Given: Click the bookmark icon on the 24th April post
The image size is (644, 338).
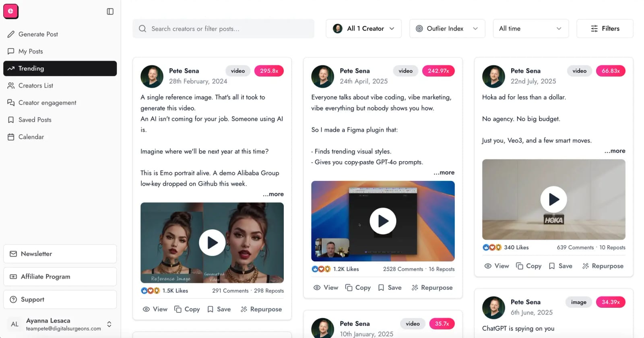Looking at the screenshot, I should click(381, 288).
